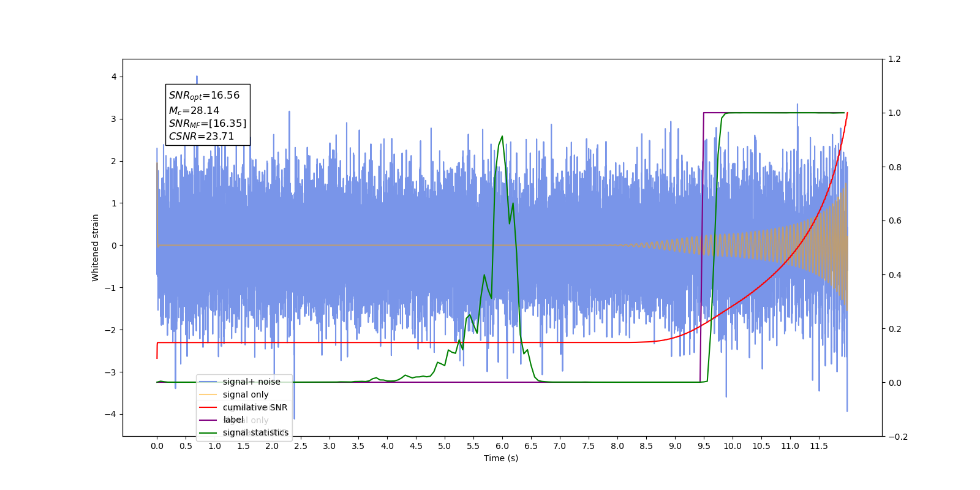The image size is (980, 490).
Task: Click the −3 tick on the strain axis
Action: pos(111,372)
